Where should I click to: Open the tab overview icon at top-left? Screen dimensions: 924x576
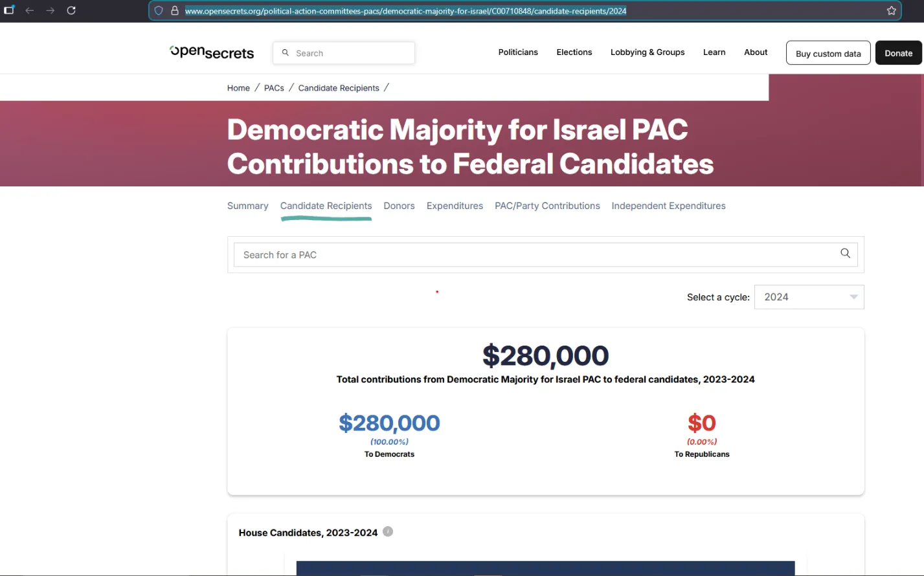tap(9, 10)
